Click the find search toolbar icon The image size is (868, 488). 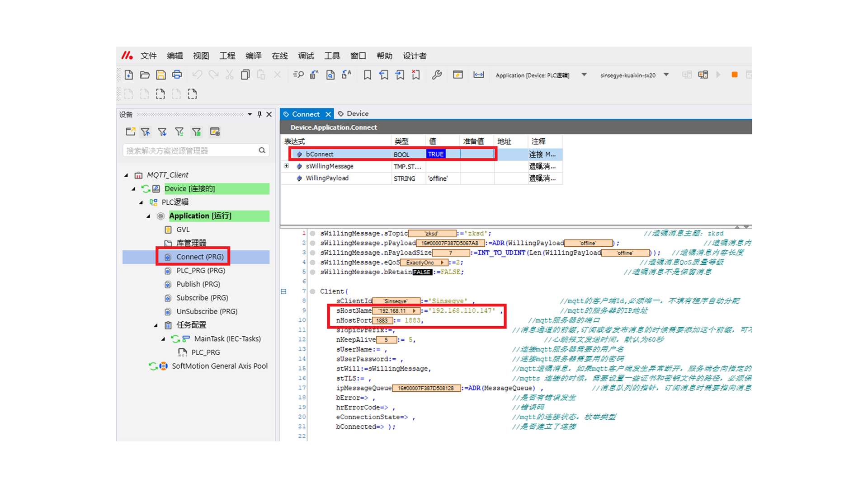[298, 75]
